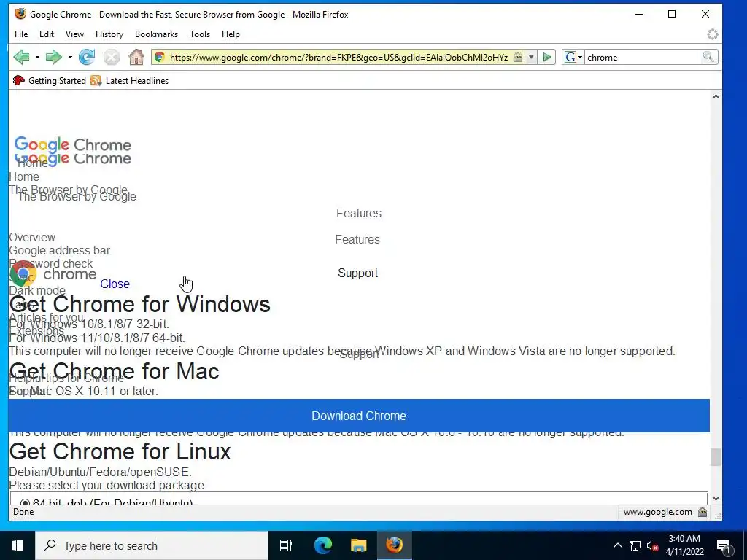Expand the address bar history dropdown

tap(531, 57)
